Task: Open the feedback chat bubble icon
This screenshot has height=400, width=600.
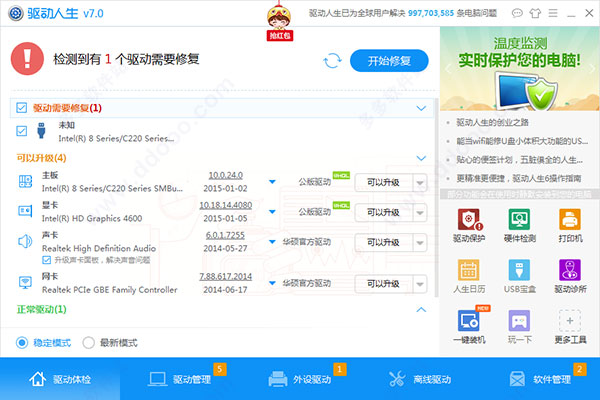Action: click(517, 13)
